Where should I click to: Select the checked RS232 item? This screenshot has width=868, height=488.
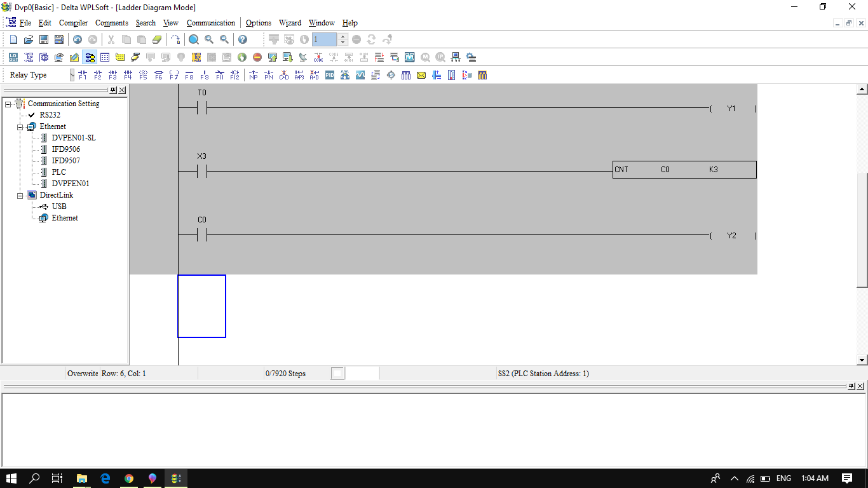tap(50, 115)
